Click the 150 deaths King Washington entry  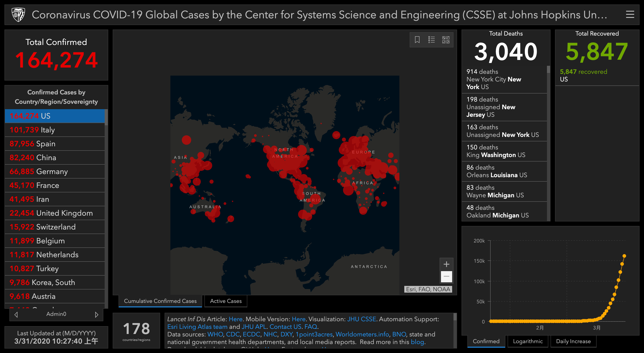[504, 151]
